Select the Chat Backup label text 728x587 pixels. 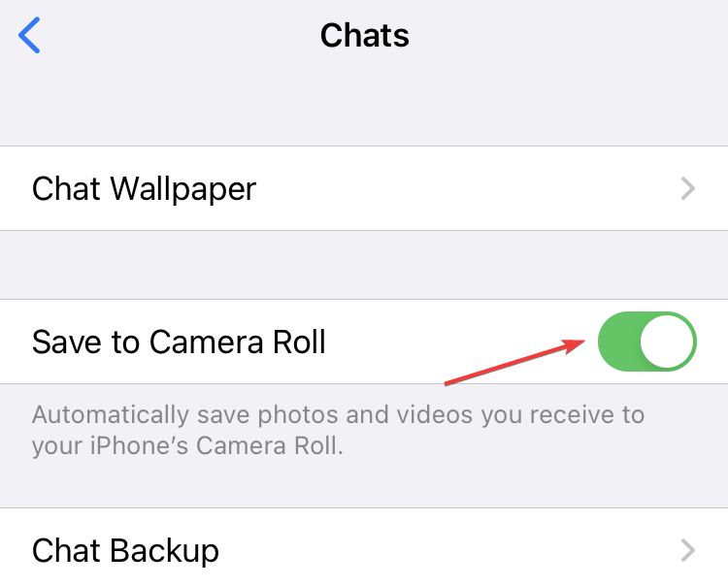tap(125, 551)
